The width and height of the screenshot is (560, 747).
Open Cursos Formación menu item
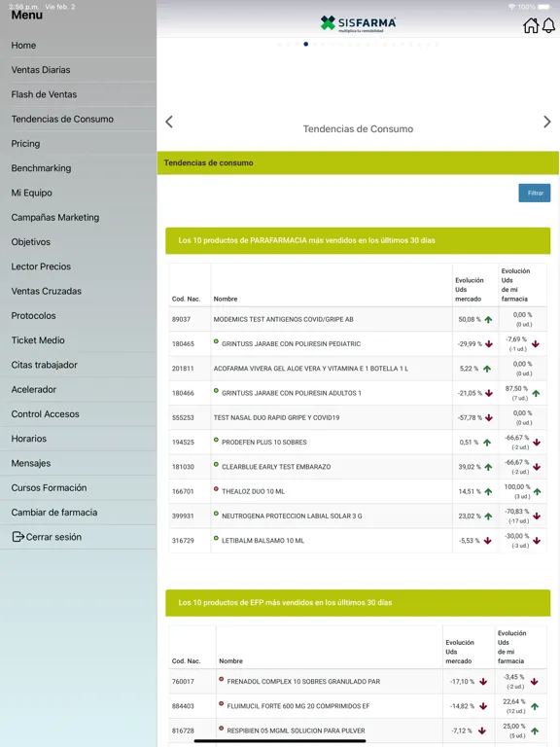(78, 488)
